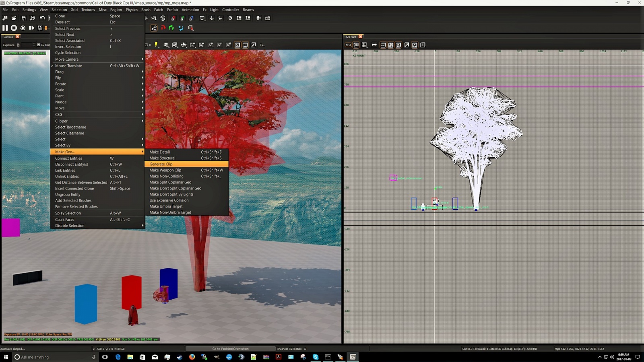This screenshot has height=362, width=644.
Task: Click the yellow lightning bolt icon
Action: point(156,45)
